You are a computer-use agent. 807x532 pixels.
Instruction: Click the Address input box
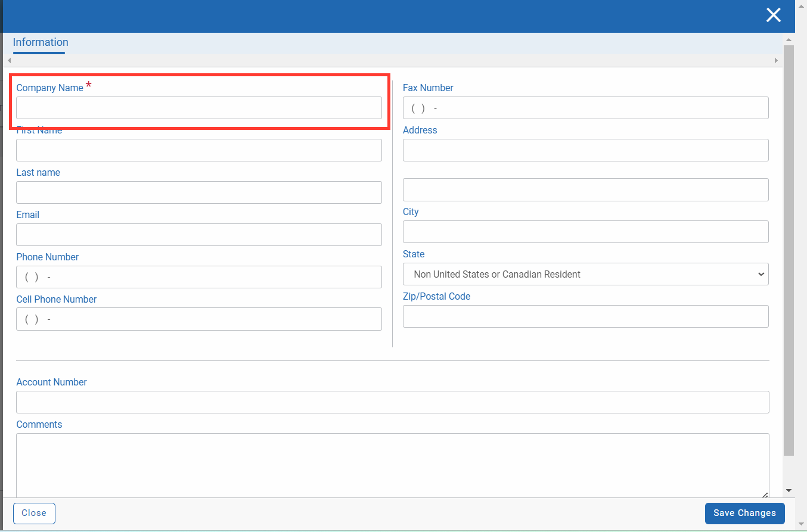click(585, 150)
